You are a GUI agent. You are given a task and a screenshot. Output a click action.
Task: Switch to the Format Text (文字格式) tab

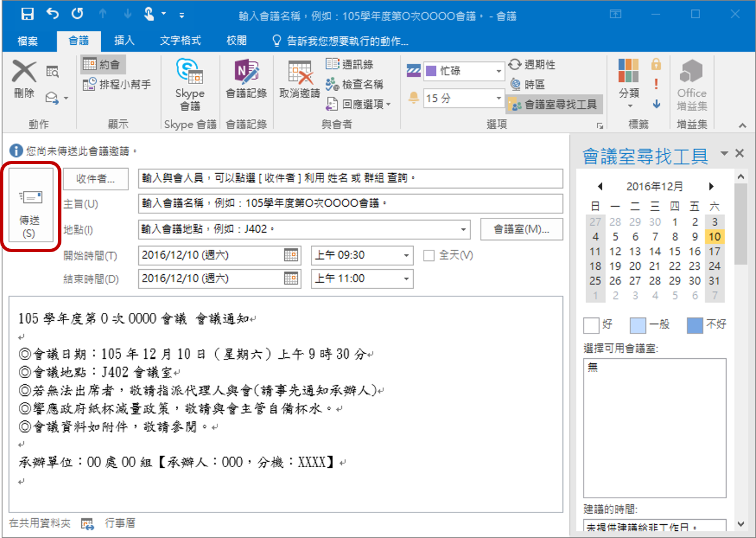(x=180, y=40)
